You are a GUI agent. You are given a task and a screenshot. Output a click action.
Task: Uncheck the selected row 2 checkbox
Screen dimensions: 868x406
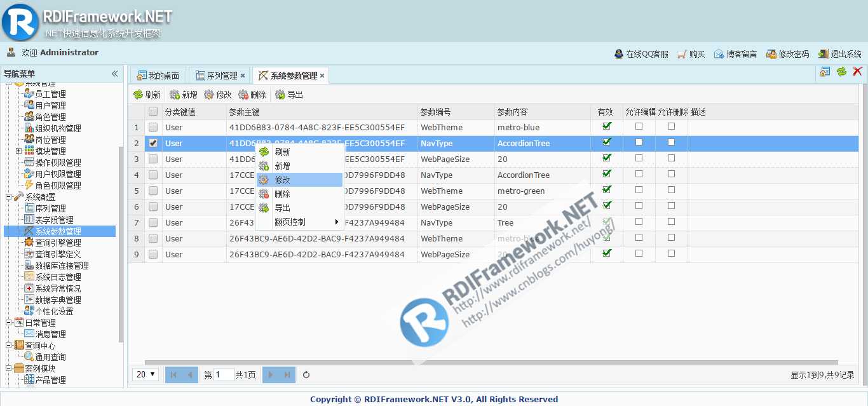point(153,143)
